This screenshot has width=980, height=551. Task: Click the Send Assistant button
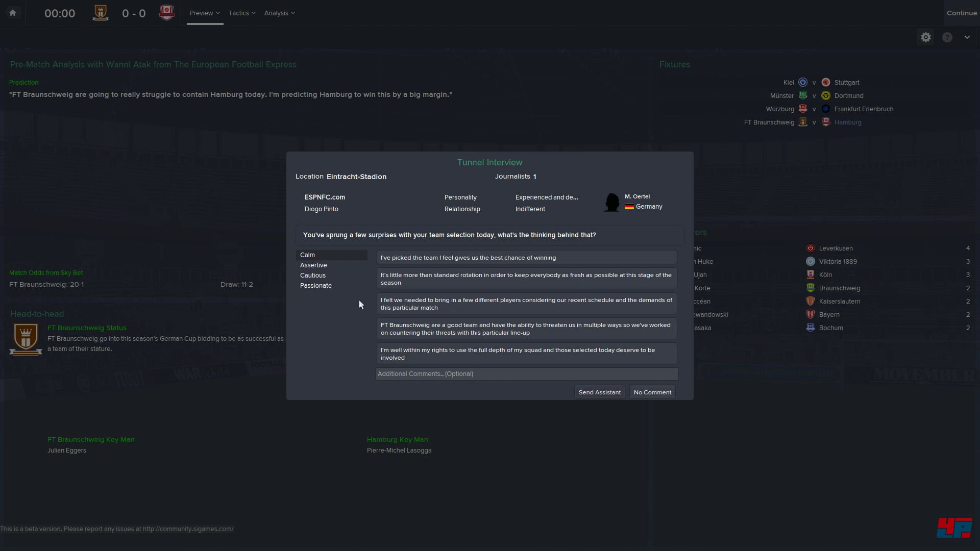point(600,392)
